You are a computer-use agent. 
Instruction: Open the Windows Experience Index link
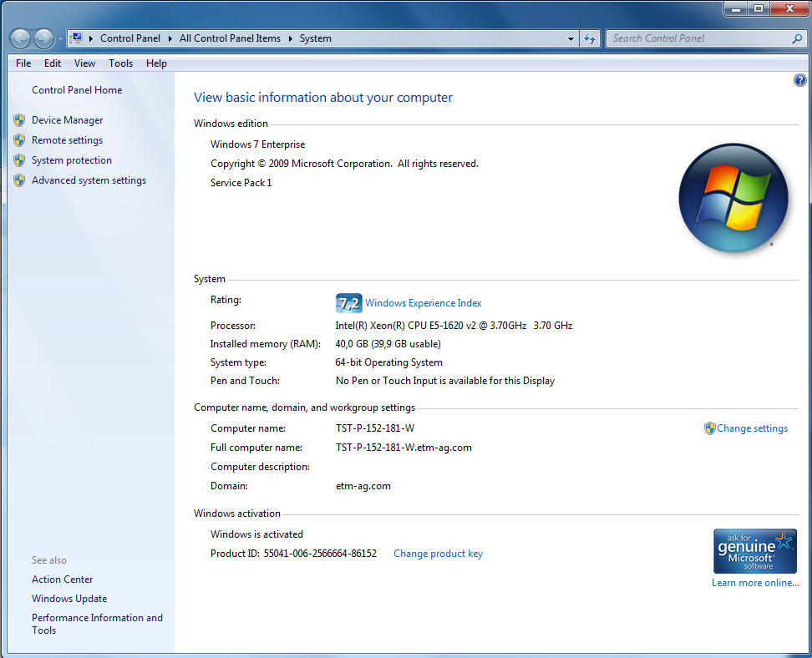point(423,303)
